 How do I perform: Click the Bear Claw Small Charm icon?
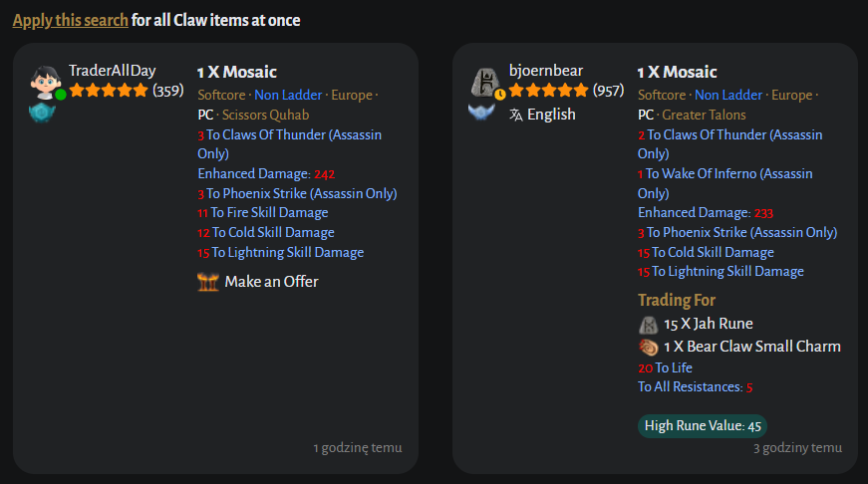pos(649,347)
